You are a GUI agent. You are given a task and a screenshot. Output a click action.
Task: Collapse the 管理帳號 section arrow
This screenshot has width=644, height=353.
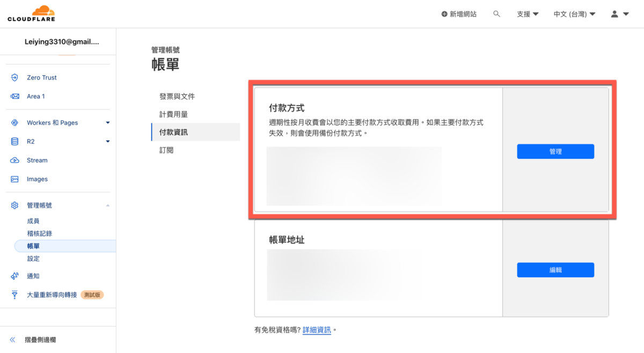108,205
